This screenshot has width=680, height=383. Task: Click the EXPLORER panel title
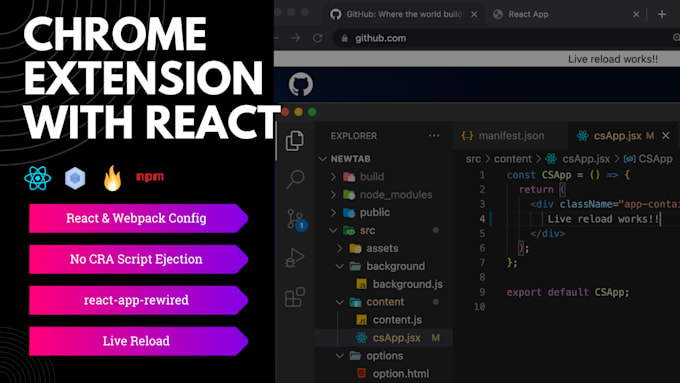pyautogui.click(x=354, y=136)
